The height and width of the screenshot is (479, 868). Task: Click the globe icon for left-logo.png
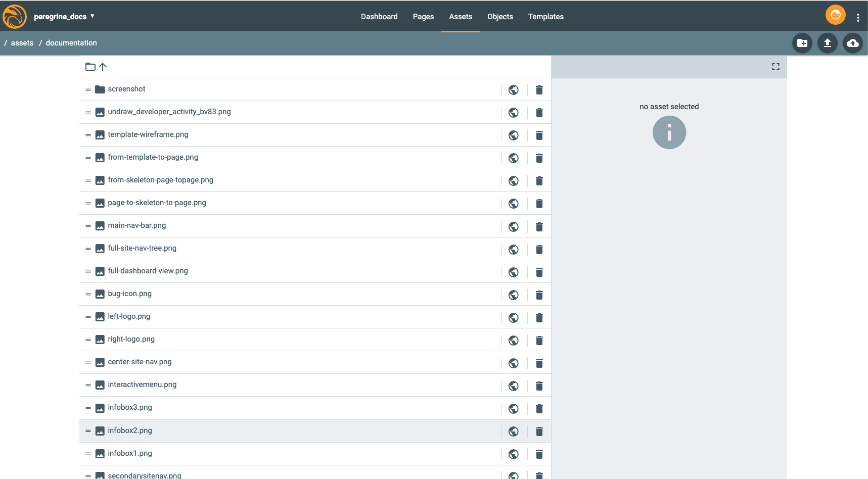click(513, 318)
